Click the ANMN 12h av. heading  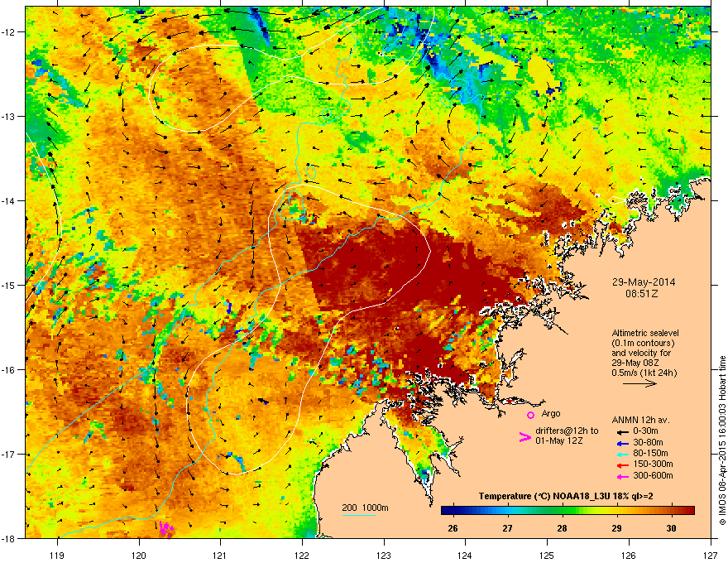click(640, 420)
